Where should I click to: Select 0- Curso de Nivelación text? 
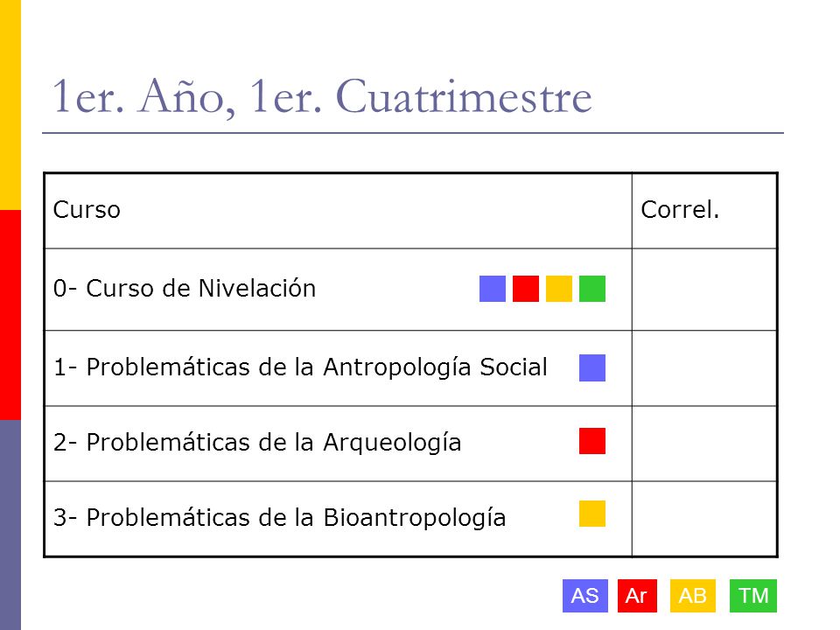pyautogui.click(x=185, y=288)
